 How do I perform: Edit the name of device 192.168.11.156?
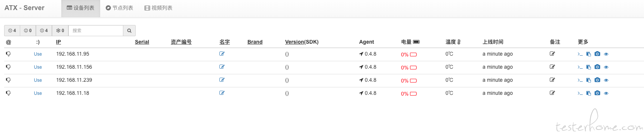point(222,67)
